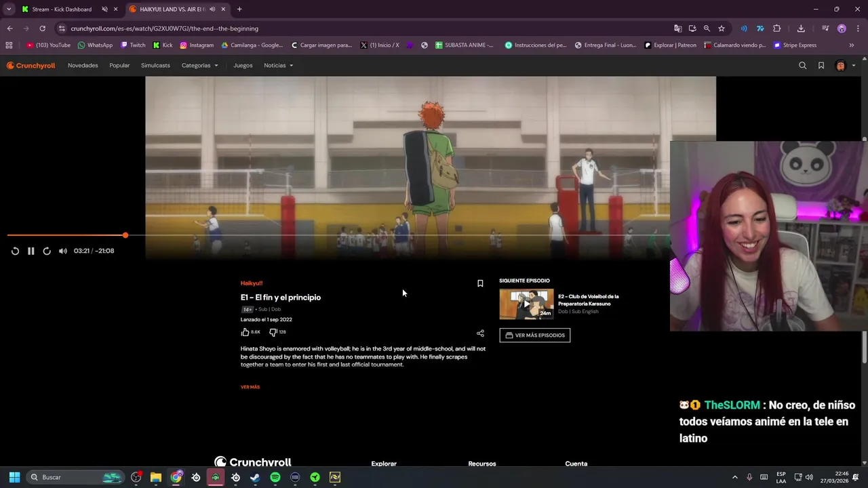The height and width of the screenshot is (488, 868).
Task: Click the orange video progress handle
Action: pos(125,235)
